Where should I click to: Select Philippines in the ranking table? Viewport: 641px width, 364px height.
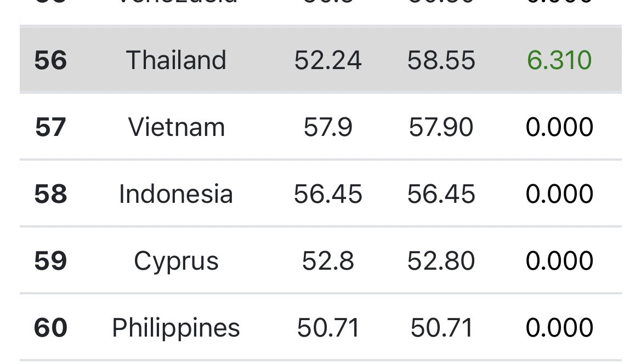(x=176, y=328)
